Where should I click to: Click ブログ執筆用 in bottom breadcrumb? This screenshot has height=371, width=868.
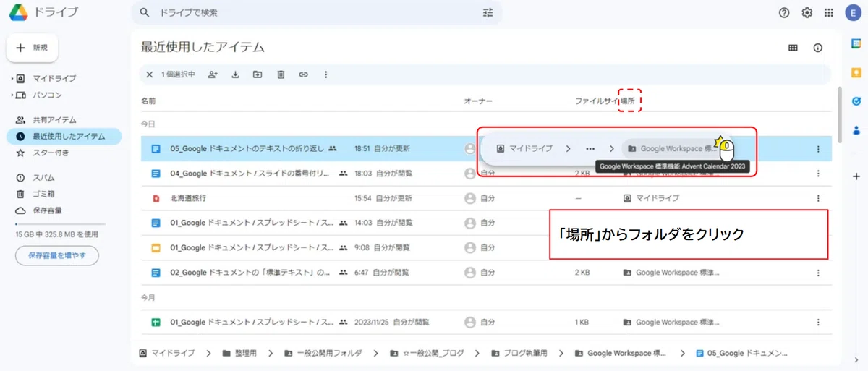519,353
